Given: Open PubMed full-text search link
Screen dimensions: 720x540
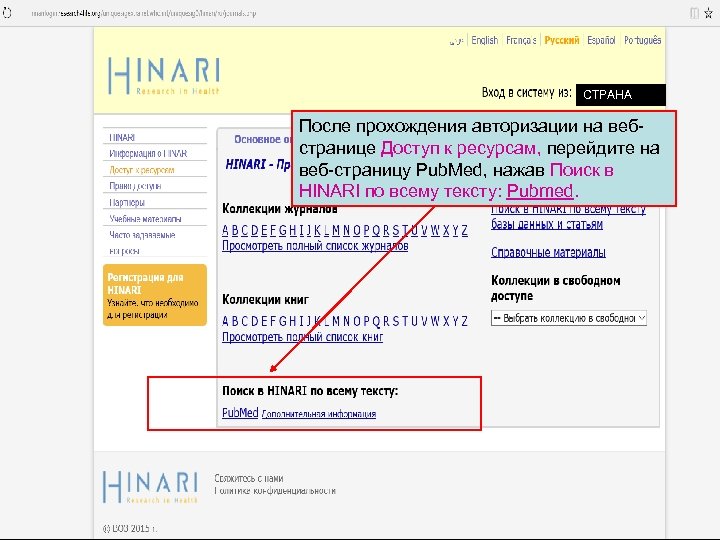Looking at the screenshot, I should [x=240, y=413].
